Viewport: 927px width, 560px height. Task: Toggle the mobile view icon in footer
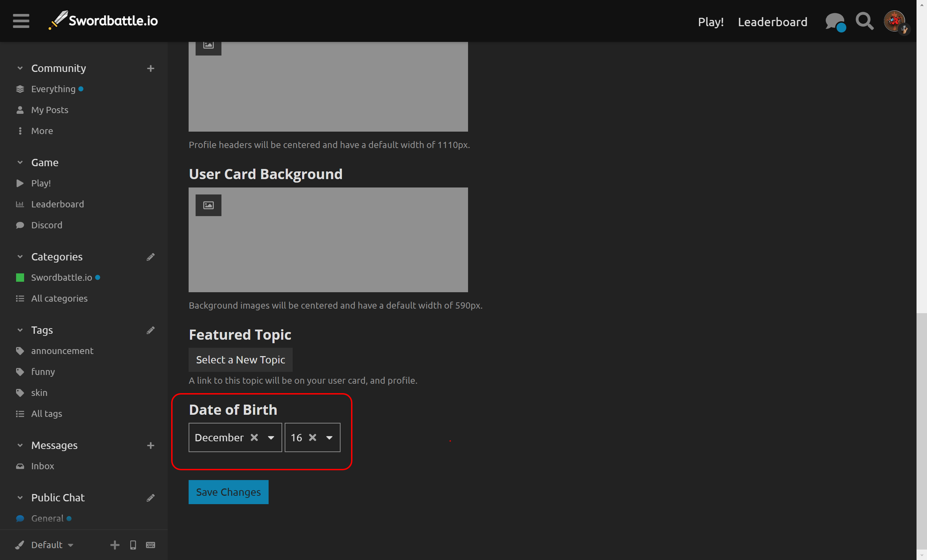(x=133, y=545)
